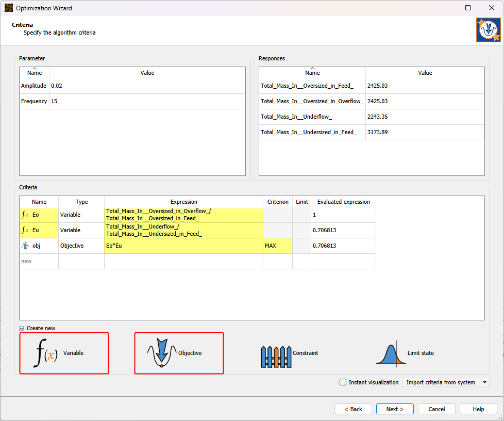Screen dimensions: 504x421
Task: Click the obj evaluated value 0.706813
Action: [x=343, y=246]
